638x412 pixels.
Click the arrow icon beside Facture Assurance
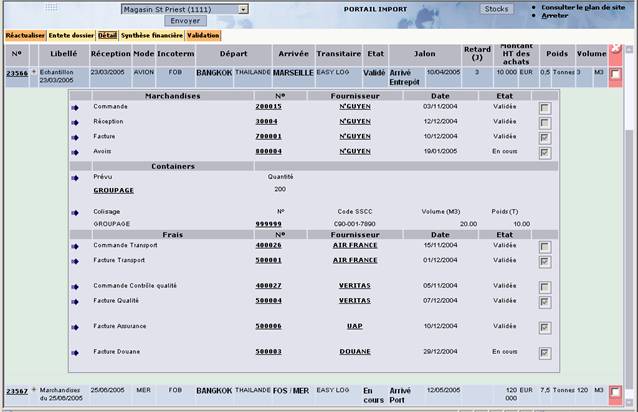coord(75,327)
